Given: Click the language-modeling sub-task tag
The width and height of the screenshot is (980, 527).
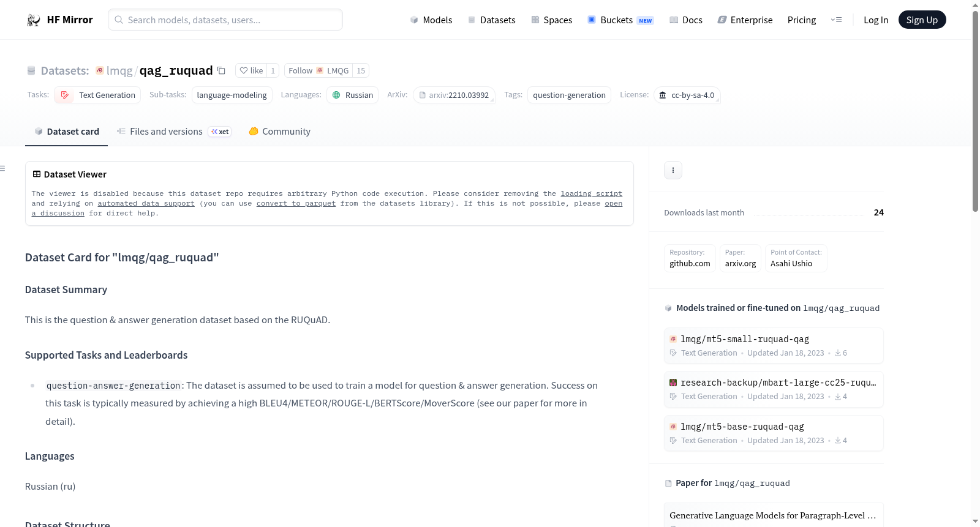Looking at the screenshot, I should click(x=232, y=95).
